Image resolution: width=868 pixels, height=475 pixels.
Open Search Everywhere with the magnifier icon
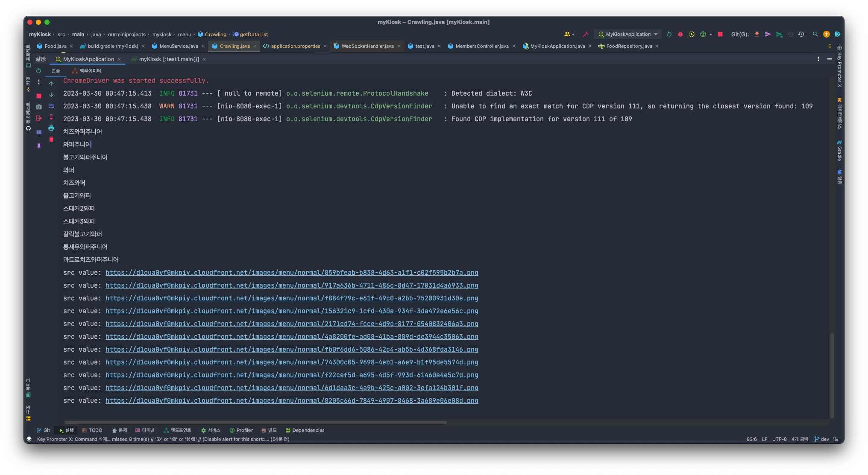point(815,34)
